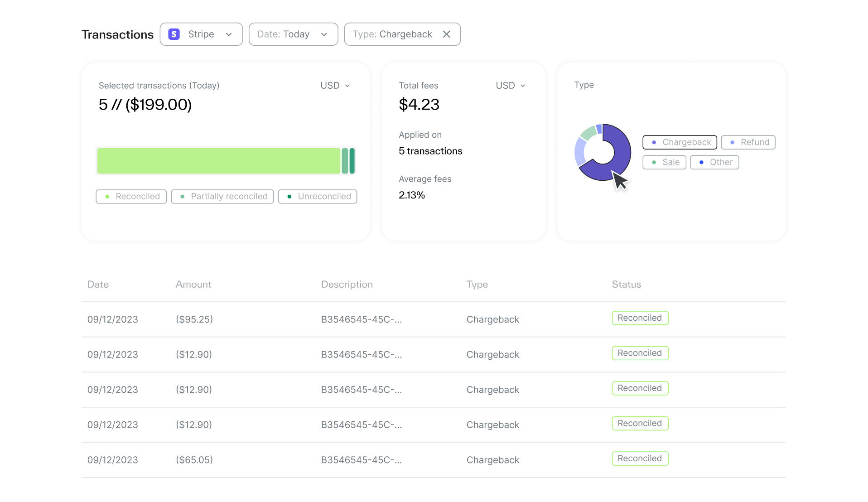Toggle the Unreconciled legend chip

318,197
